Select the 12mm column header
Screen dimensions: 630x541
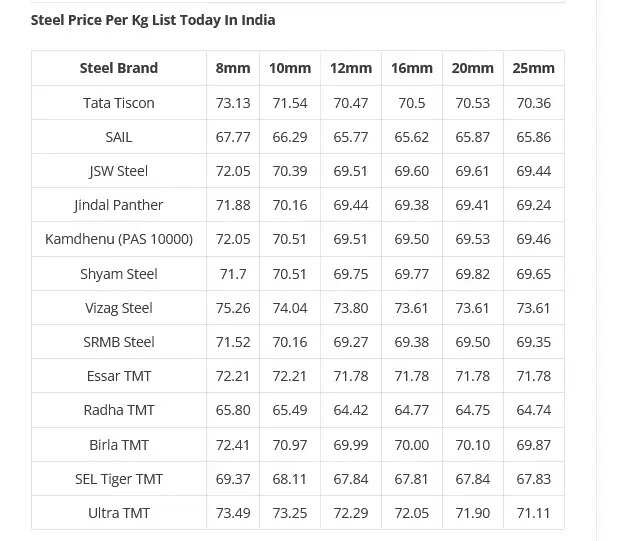click(x=351, y=68)
